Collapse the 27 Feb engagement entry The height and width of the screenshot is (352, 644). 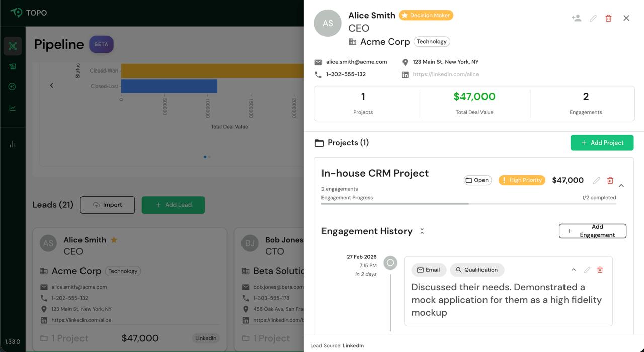point(573,270)
